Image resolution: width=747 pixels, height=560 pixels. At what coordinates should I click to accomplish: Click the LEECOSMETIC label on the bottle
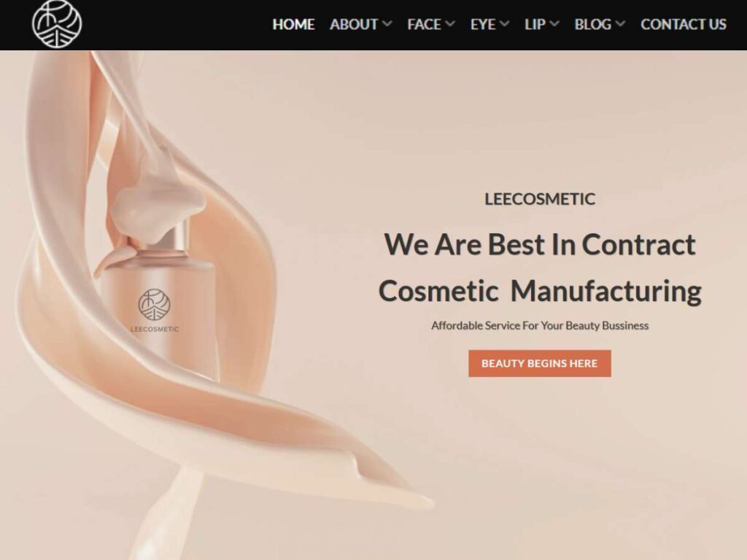point(155,329)
